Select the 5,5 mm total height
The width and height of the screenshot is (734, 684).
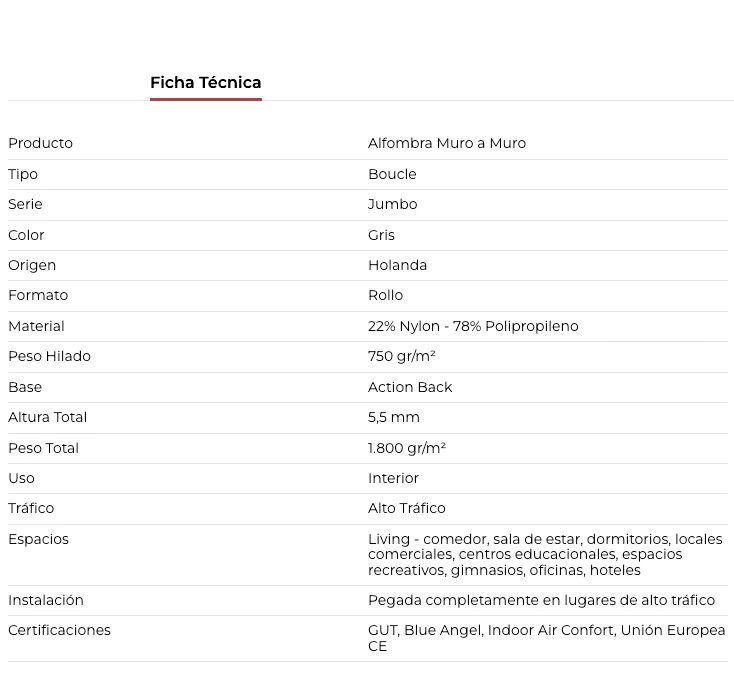[x=393, y=417]
